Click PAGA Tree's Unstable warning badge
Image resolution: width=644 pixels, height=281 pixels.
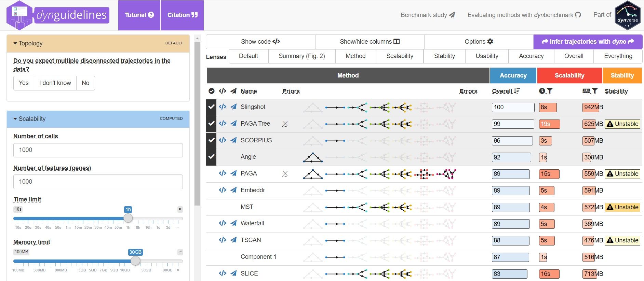click(x=622, y=124)
